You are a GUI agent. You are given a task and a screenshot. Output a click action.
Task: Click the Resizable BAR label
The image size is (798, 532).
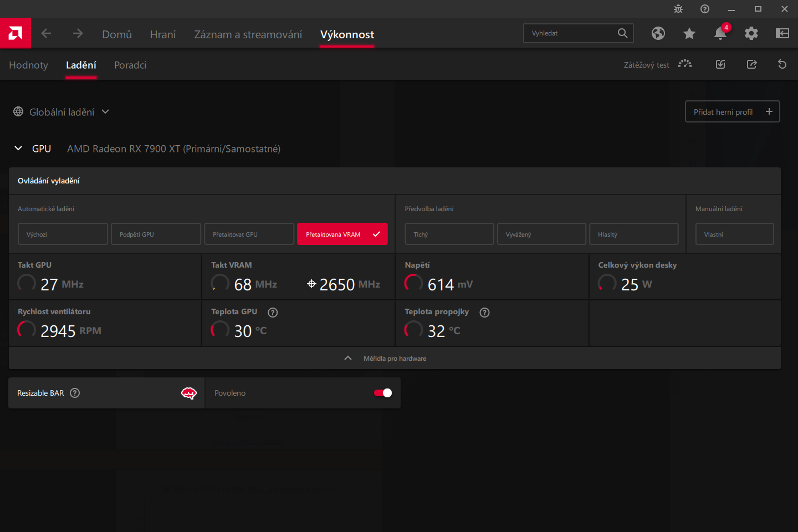(x=40, y=393)
